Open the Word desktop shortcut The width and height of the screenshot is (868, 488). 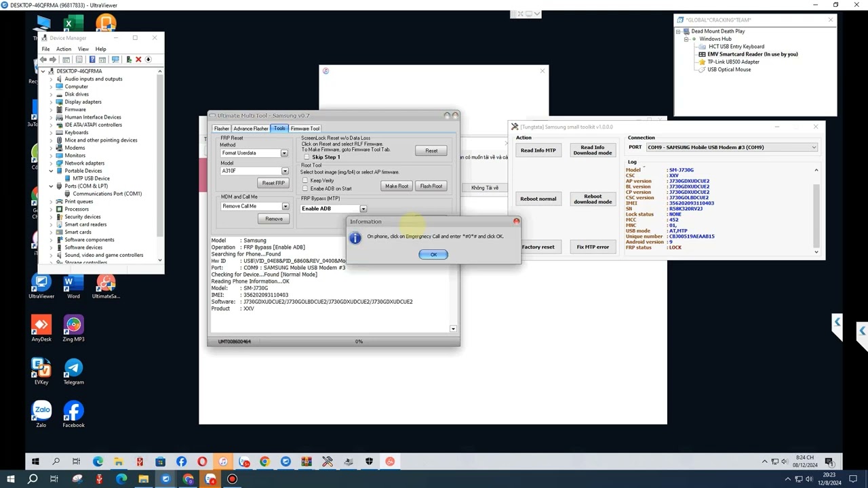(x=73, y=286)
